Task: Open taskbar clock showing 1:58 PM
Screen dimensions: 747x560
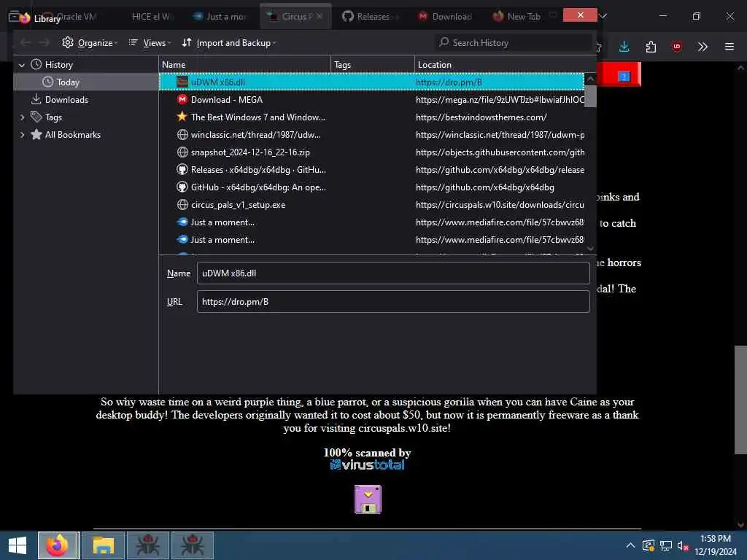Action: [x=716, y=545]
